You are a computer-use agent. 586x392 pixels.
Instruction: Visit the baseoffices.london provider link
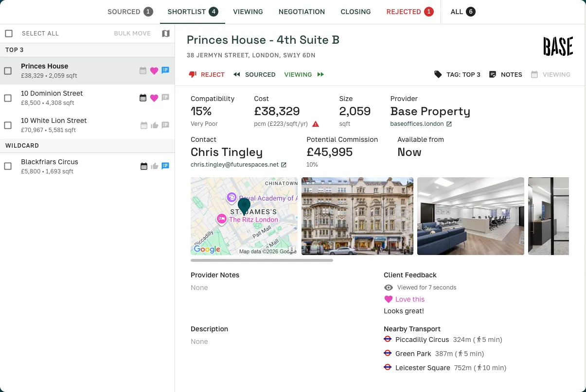(x=416, y=123)
